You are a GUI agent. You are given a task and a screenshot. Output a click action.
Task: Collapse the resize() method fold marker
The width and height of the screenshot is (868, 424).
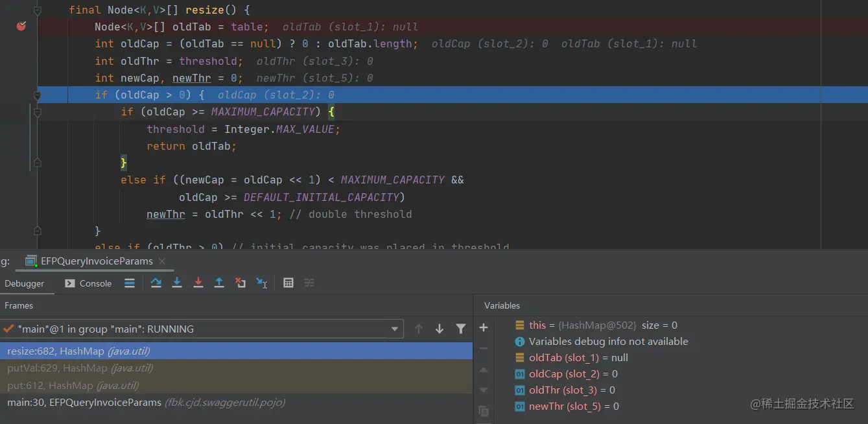[38, 10]
